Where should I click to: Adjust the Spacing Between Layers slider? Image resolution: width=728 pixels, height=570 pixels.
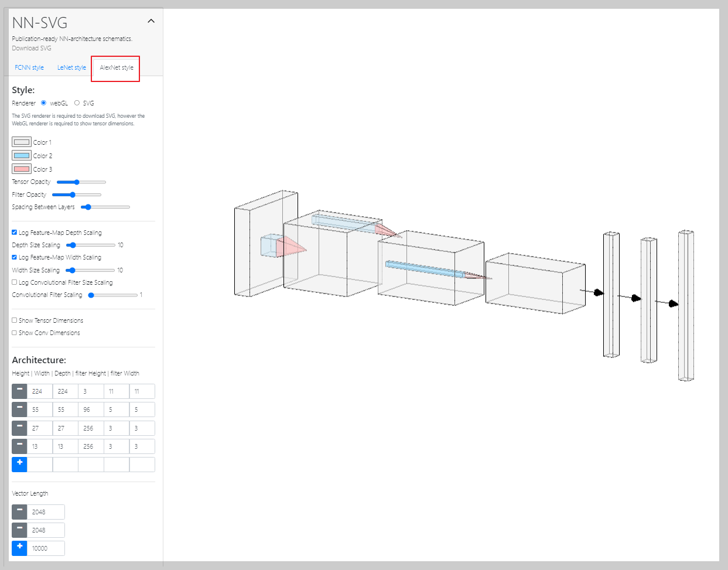point(105,207)
